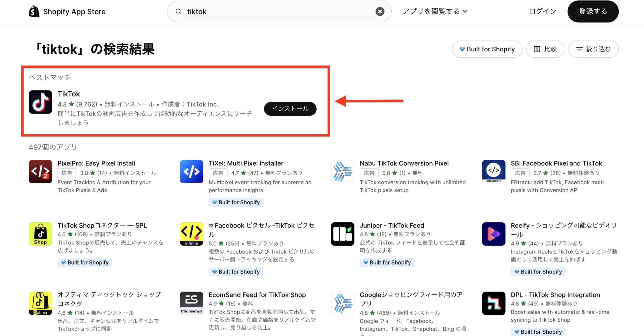This screenshot has width=644, height=336.
Task: Click the PixelPro app icon
Action: [x=41, y=172]
